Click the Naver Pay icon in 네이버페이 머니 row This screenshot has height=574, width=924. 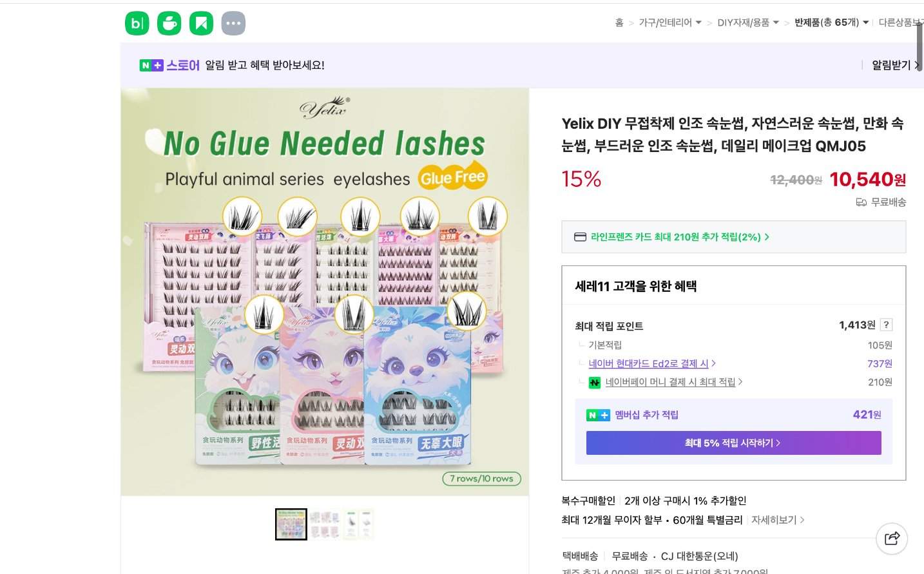click(x=594, y=382)
